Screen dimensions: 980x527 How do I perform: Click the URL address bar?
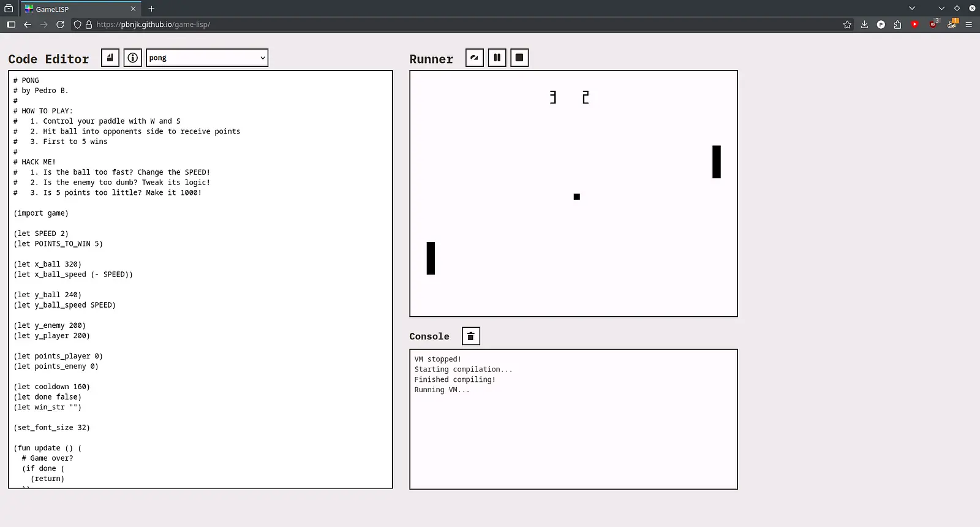pyautogui.click(x=429, y=25)
